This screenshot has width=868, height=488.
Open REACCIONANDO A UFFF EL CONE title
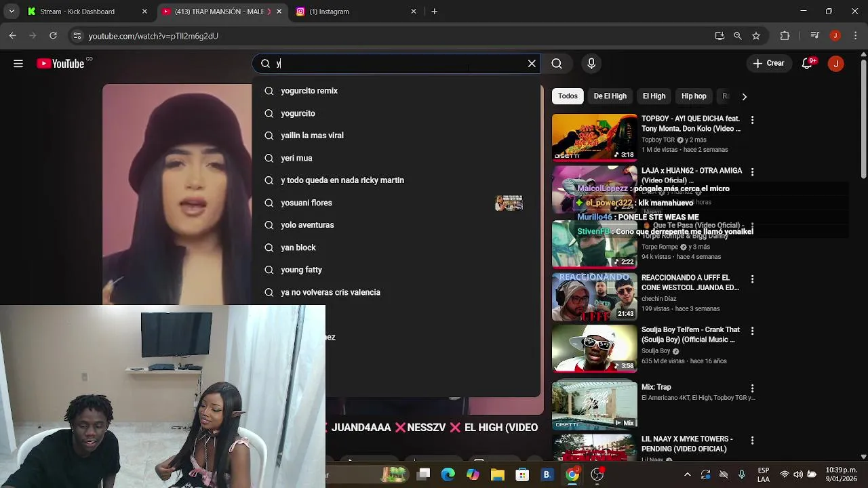coord(690,283)
